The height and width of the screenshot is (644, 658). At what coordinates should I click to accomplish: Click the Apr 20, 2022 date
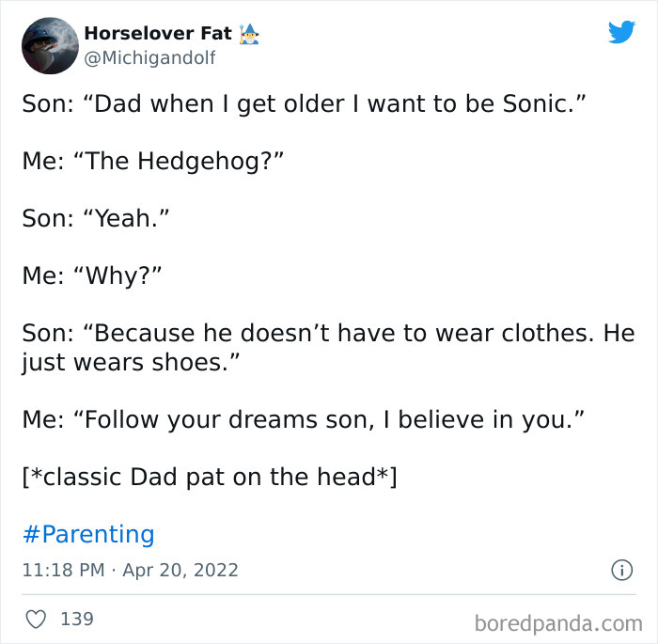tap(178, 570)
